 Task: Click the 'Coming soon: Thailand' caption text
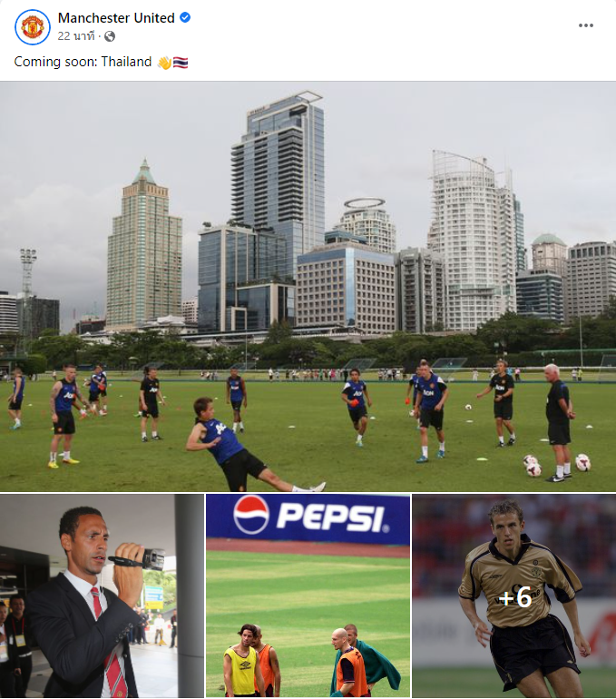pos(83,62)
